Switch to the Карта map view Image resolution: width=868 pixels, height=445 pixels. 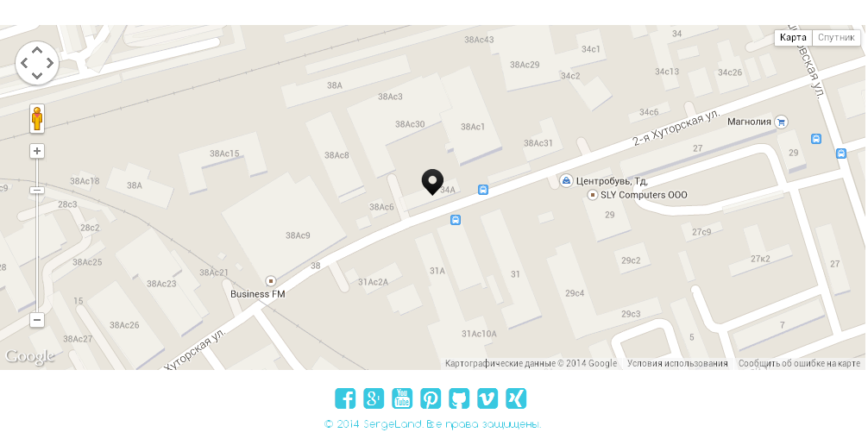click(x=793, y=38)
